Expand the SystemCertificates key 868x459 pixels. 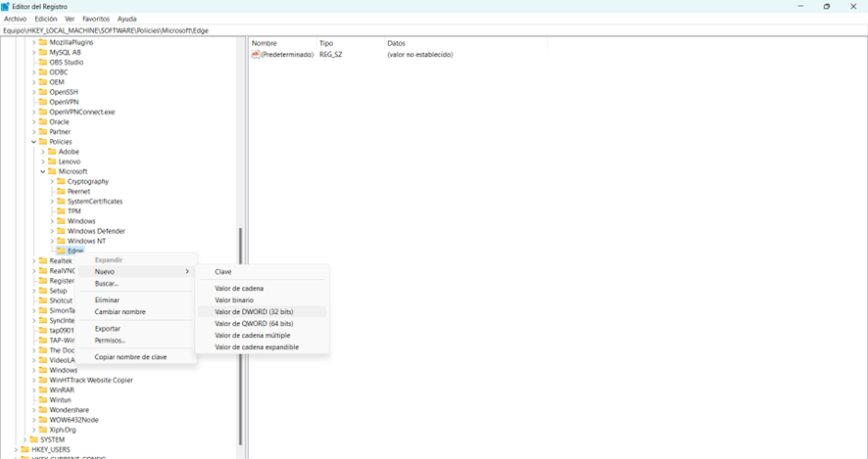52,202
